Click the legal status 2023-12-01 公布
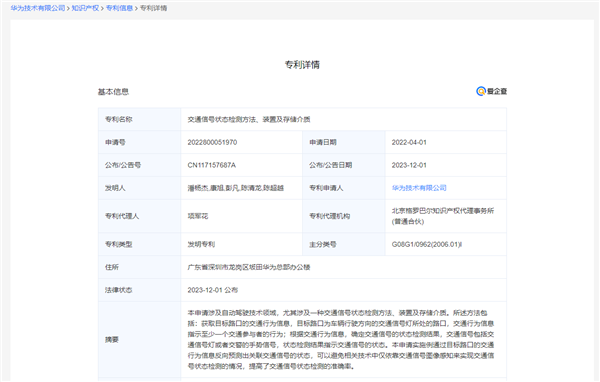The height and width of the screenshot is (382, 600). click(x=213, y=290)
